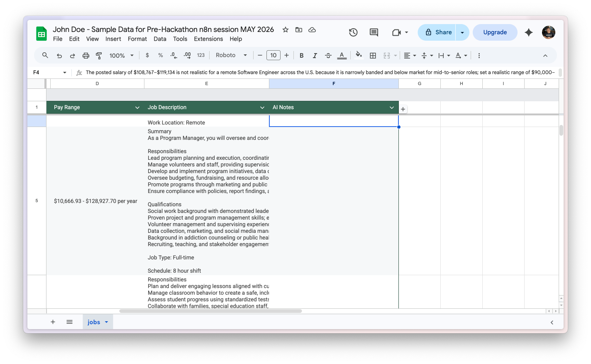
Task: Star this spreadsheet document
Action: pyautogui.click(x=286, y=30)
